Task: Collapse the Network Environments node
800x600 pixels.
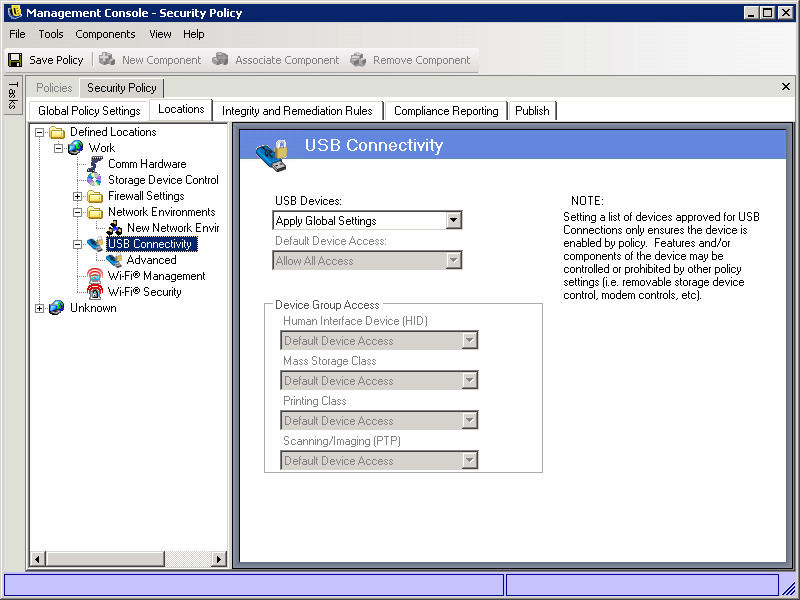Action: pos(78,212)
